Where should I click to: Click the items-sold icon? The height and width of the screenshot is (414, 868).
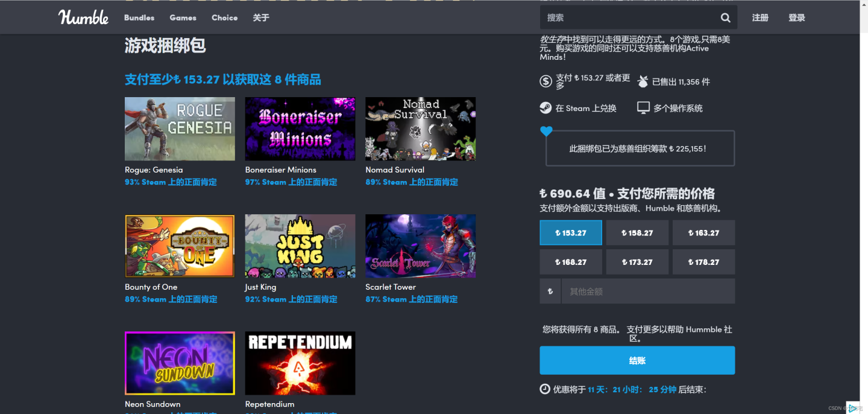pyautogui.click(x=643, y=81)
